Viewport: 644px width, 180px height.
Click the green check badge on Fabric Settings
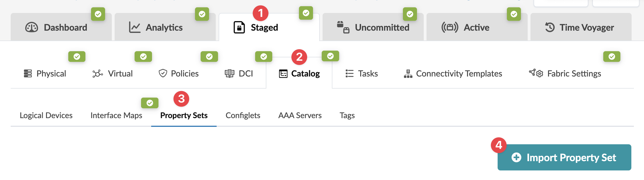click(x=612, y=57)
